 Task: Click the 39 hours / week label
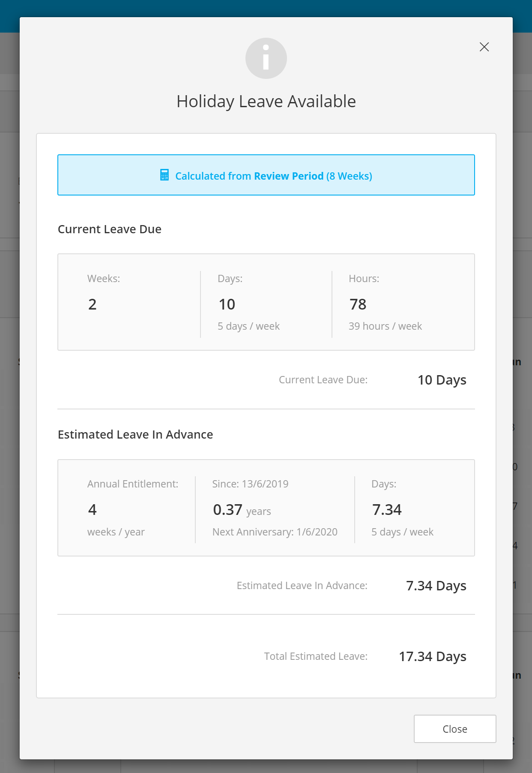pos(385,326)
